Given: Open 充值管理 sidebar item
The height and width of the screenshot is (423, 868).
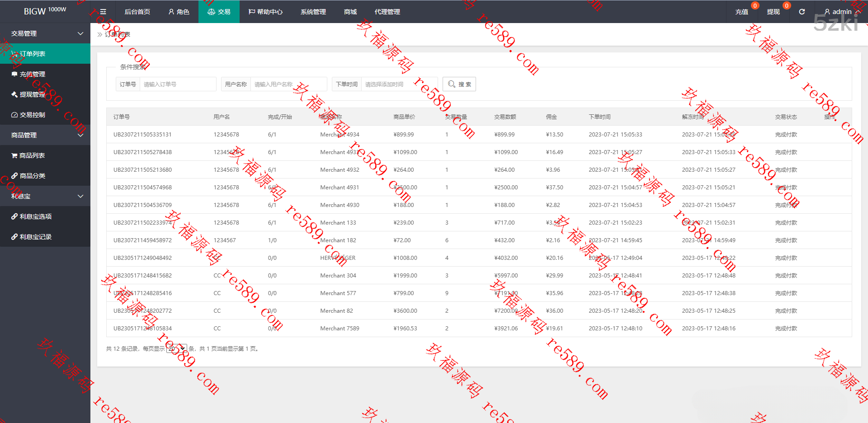Looking at the screenshot, I should (32, 74).
